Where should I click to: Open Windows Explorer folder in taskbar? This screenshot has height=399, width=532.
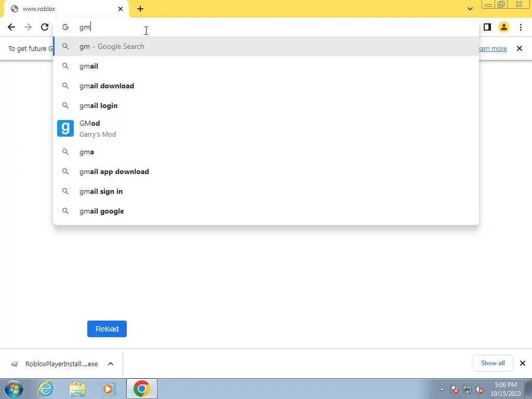[77, 389]
